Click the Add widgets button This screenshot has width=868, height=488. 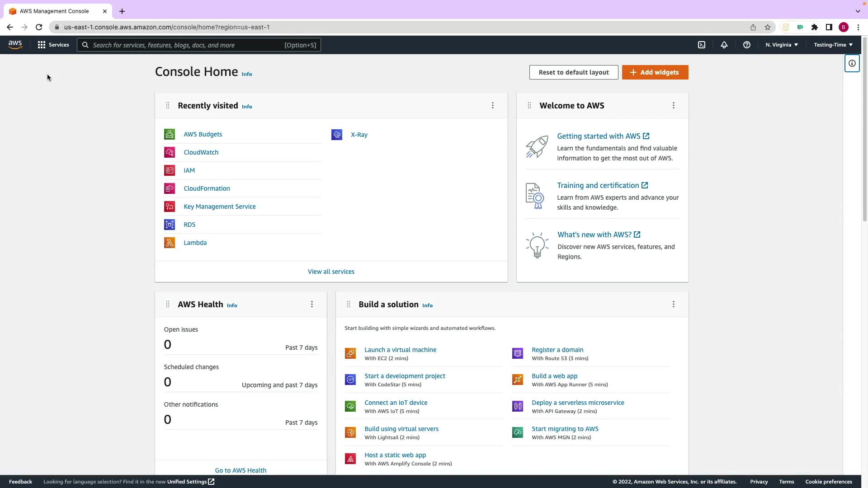[x=655, y=72]
